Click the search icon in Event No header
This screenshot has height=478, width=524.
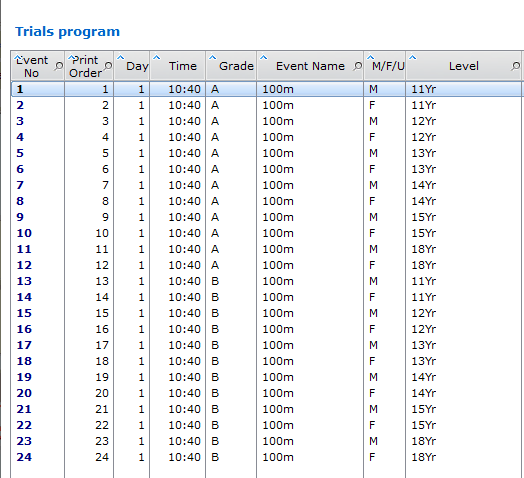(58, 66)
